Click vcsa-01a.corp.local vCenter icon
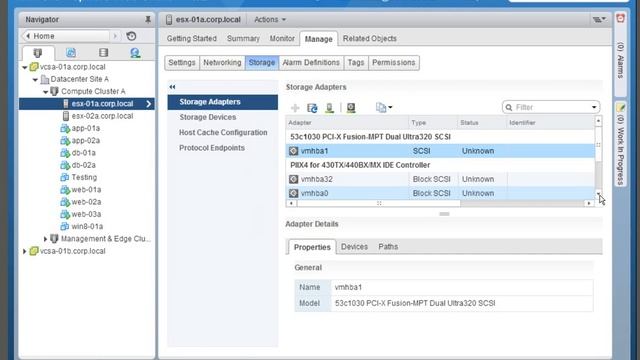Viewport: 640px width, 360px height. tap(34, 67)
